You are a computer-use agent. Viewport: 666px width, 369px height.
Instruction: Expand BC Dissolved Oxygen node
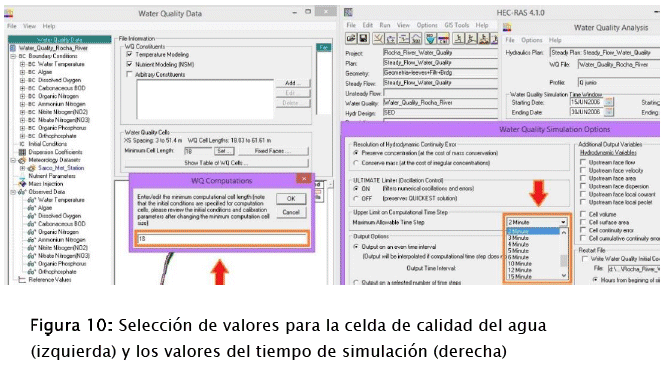pos(22,80)
